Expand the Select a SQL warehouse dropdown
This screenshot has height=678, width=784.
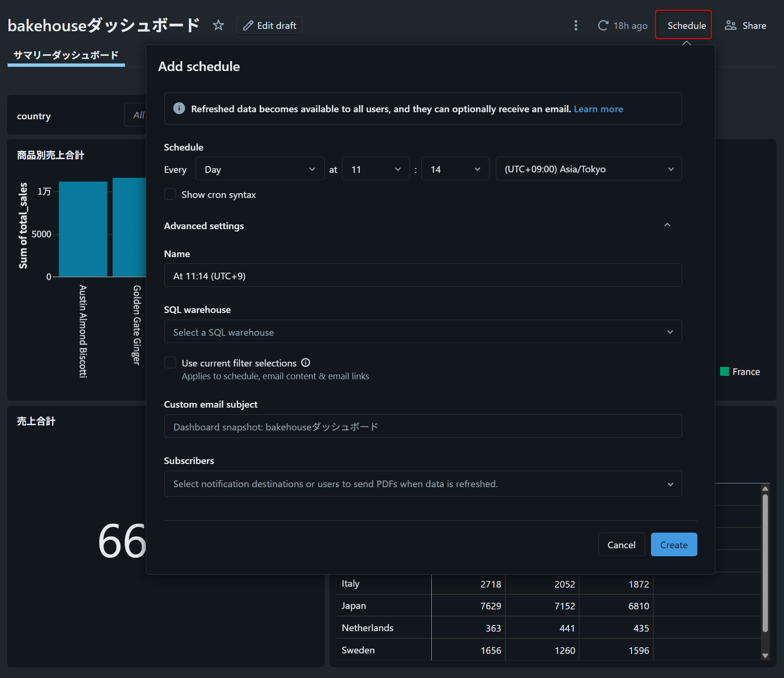pyautogui.click(x=422, y=332)
